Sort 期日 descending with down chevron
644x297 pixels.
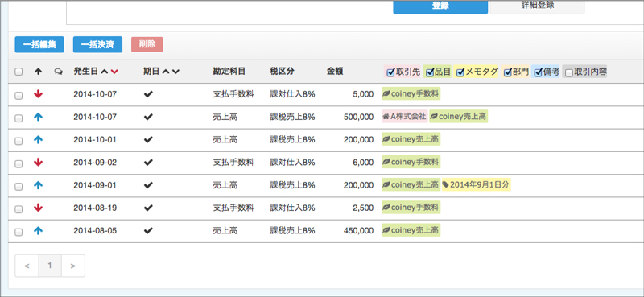click(175, 72)
